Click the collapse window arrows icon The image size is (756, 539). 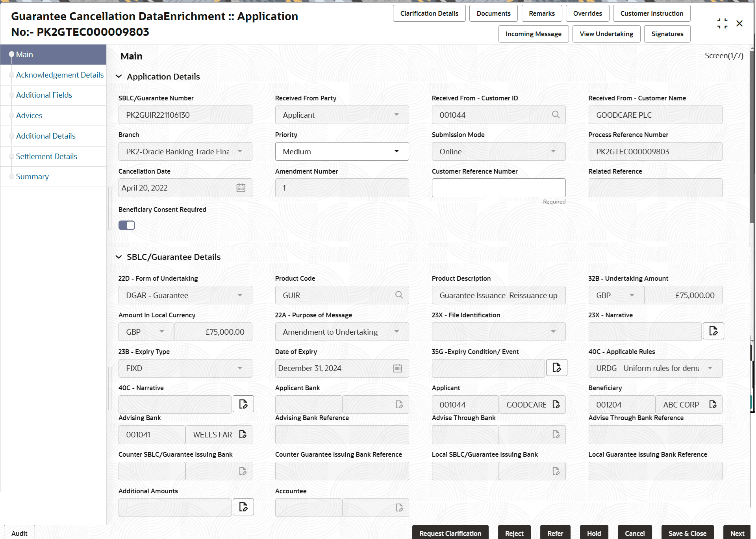coord(722,24)
